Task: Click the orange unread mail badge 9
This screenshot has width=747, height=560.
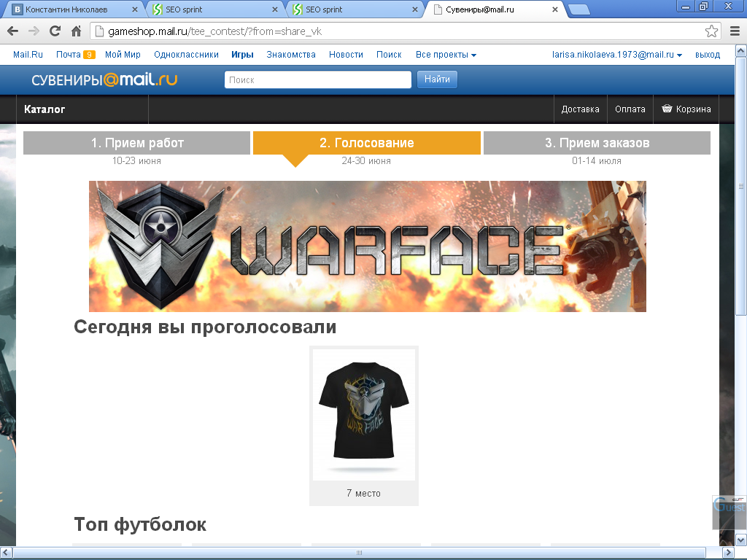Action: [x=89, y=55]
